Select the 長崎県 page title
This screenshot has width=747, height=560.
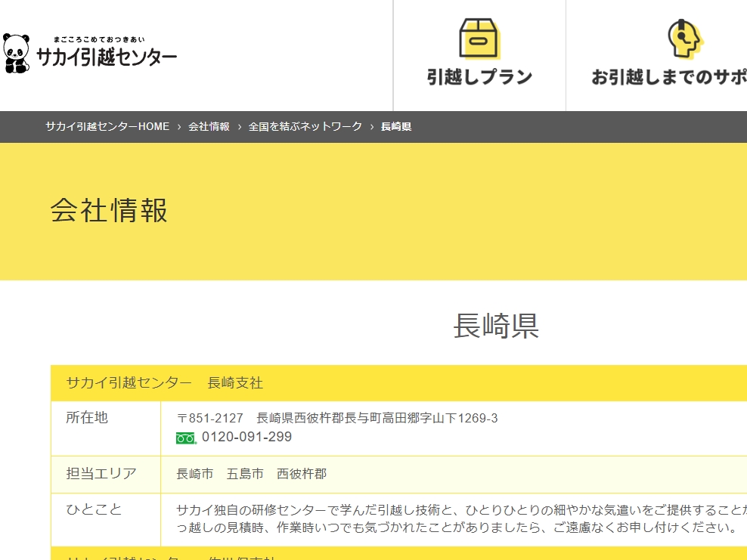click(x=497, y=323)
